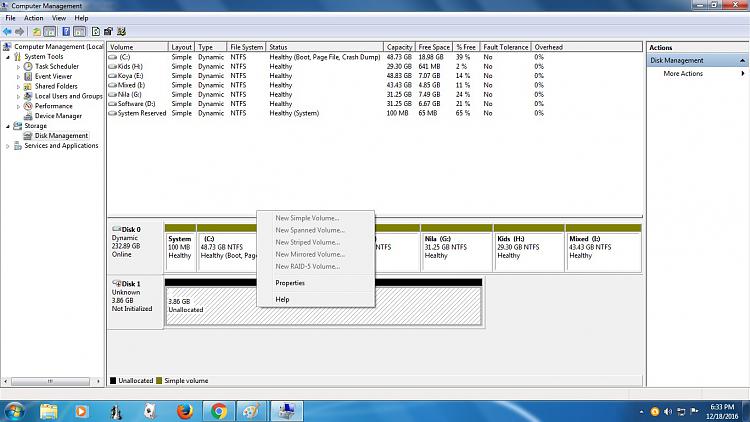750x422 pixels.
Task: Click the last toolbar icon with green check
Action: [121, 32]
